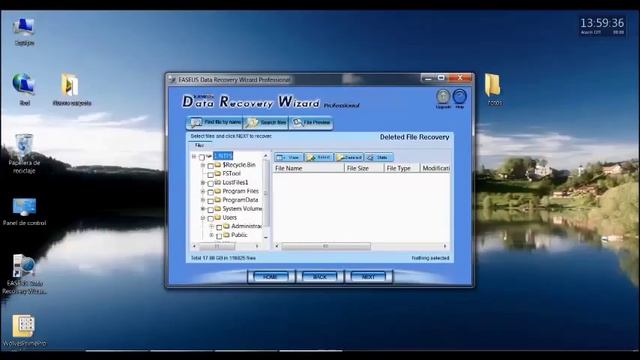The height and width of the screenshot is (360, 640).
Task: Select the Panel de control desktop icon
Action: (x=24, y=211)
